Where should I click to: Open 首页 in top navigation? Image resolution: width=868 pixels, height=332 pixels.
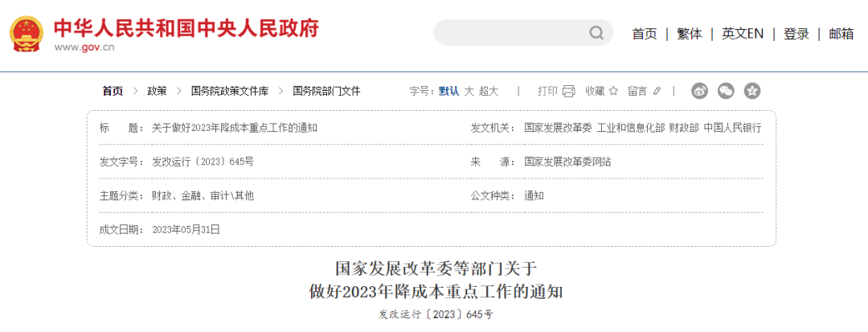pos(644,34)
